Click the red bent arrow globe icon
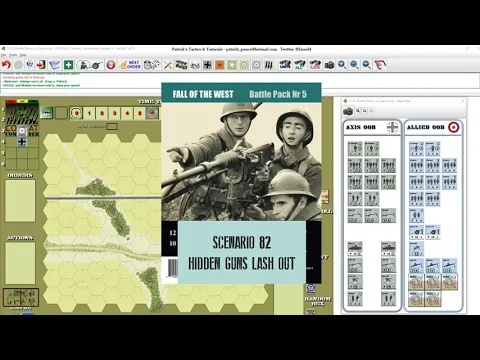The image size is (480, 360). point(380,65)
